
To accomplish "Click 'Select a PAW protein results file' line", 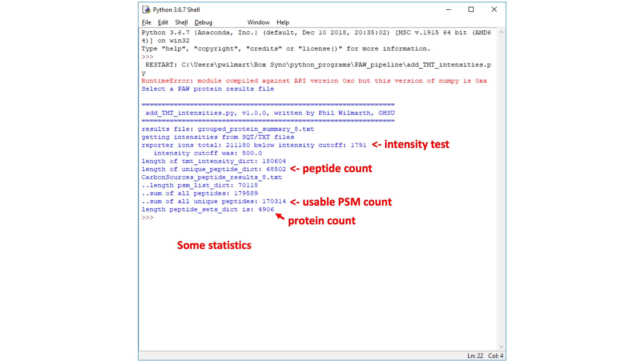I will (x=208, y=89).
